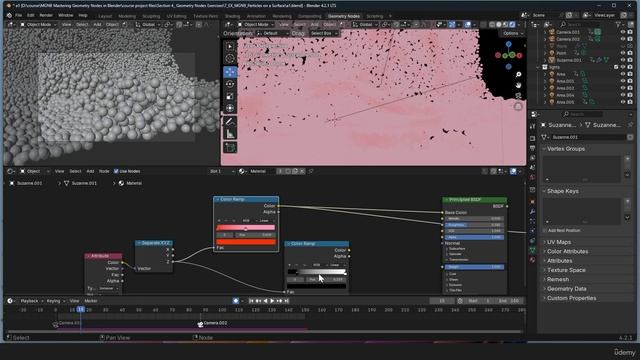The width and height of the screenshot is (640, 360).
Task: Click the grayscale gradient of the second Color Ramp
Action: pos(317,272)
